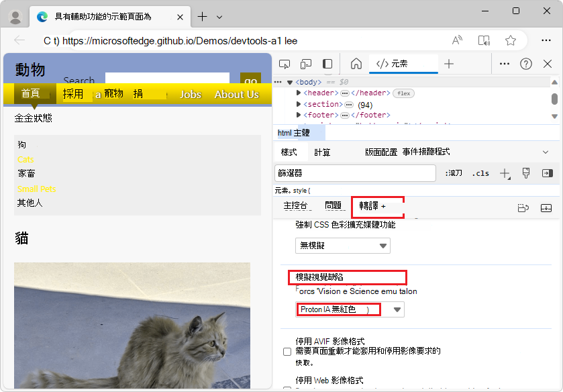This screenshot has width=563, height=392.
Task: Open the immersive reader icon
Action: 484,40
